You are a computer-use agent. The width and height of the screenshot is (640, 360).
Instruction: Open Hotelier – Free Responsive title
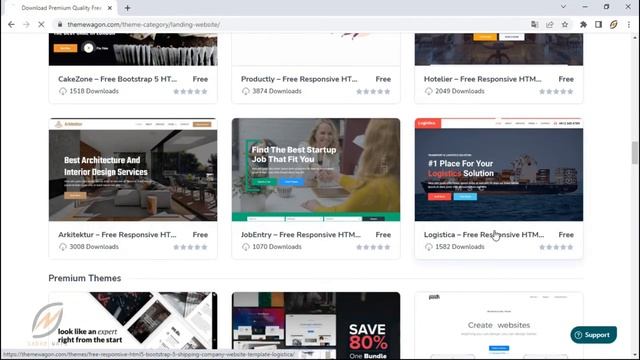pyautogui.click(x=482, y=79)
